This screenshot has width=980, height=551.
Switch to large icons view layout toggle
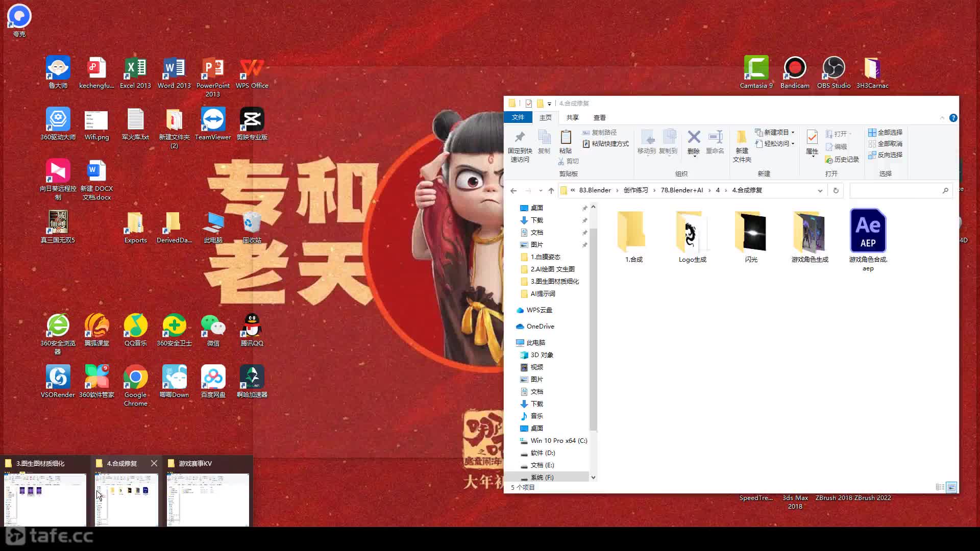click(x=952, y=487)
